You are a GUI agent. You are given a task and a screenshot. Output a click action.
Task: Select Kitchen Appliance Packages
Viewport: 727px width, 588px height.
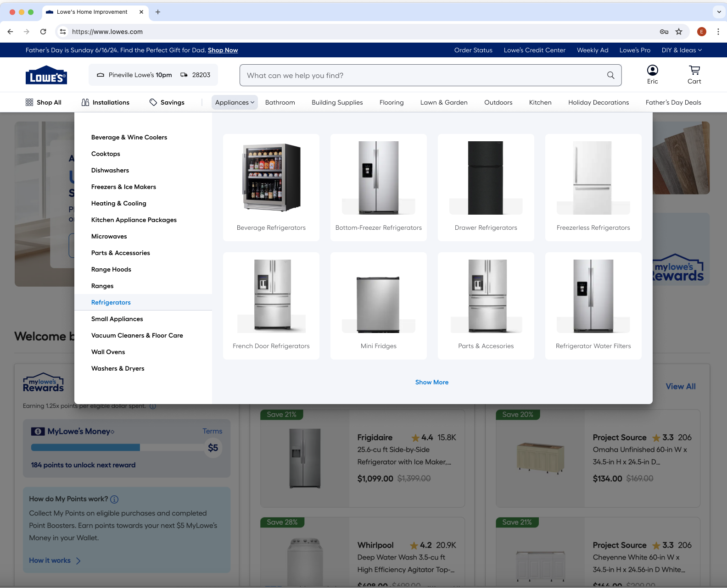pyautogui.click(x=134, y=220)
